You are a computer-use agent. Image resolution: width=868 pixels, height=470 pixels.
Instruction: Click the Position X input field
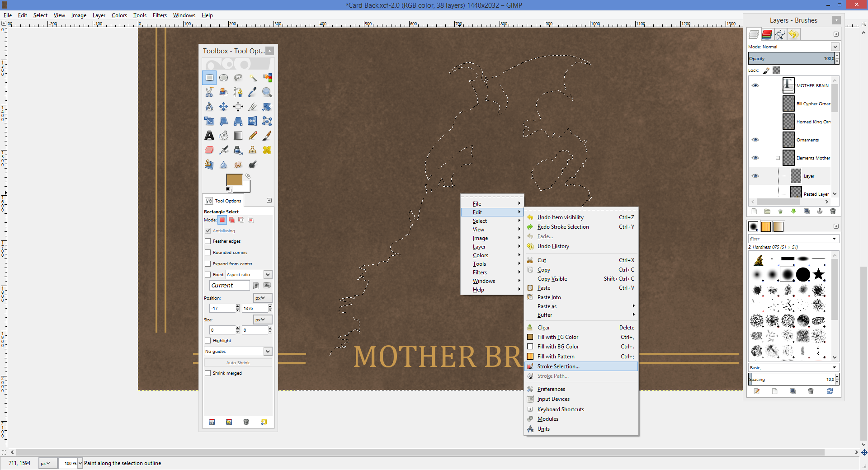point(222,308)
